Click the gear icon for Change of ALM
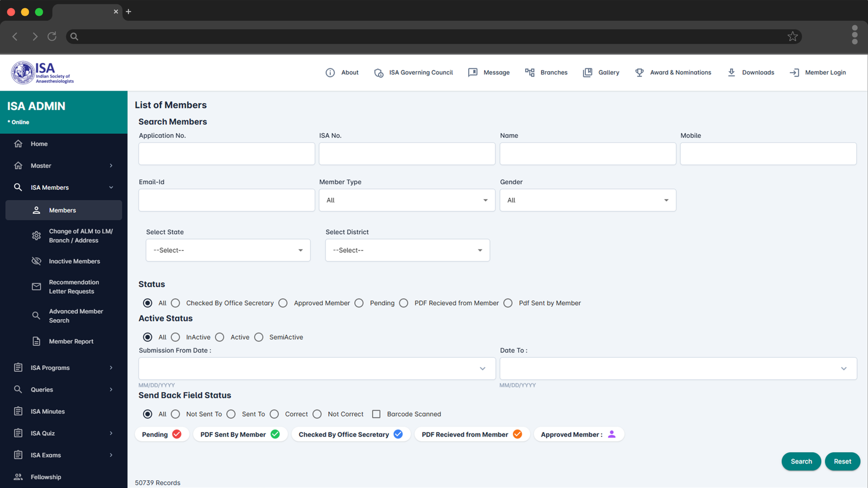 click(36, 236)
